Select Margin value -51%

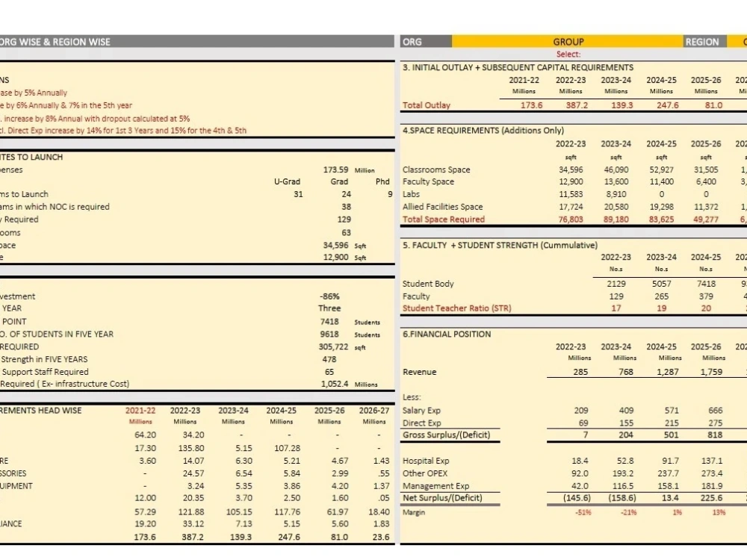pyautogui.click(x=583, y=512)
